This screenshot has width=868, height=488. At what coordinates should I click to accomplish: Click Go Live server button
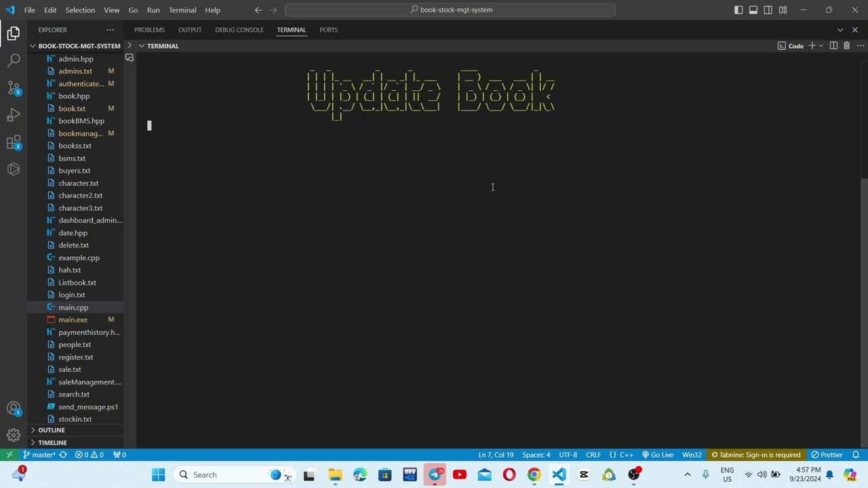(x=658, y=455)
